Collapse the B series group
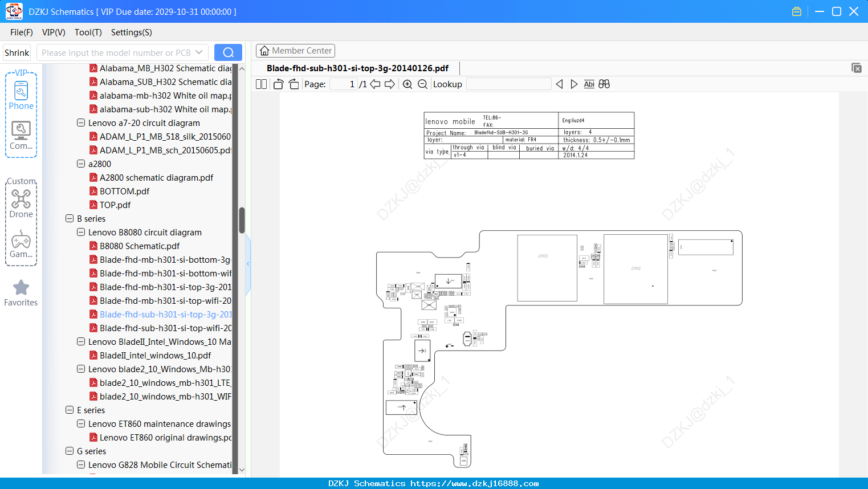This screenshot has width=868, height=489. pyautogui.click(x=70, y=219)
